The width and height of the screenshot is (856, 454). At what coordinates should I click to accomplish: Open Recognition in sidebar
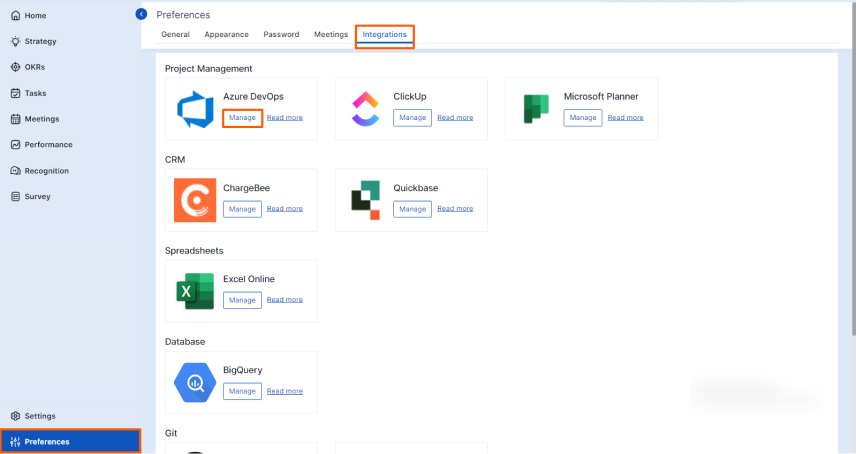point(46,171)
